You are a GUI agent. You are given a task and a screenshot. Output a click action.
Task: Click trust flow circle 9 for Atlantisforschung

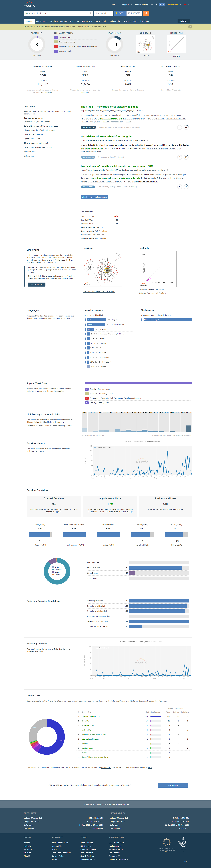pos(180,157)
